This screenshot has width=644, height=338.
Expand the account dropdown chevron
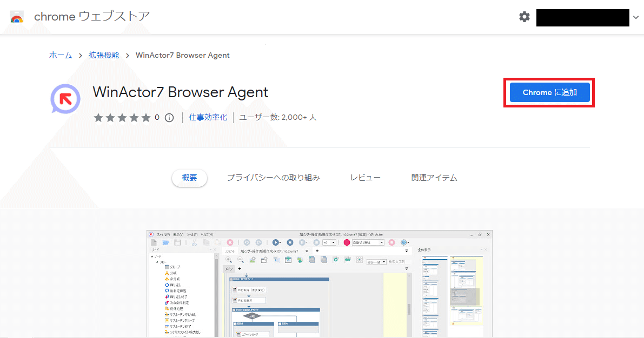(x=636, y=17)
